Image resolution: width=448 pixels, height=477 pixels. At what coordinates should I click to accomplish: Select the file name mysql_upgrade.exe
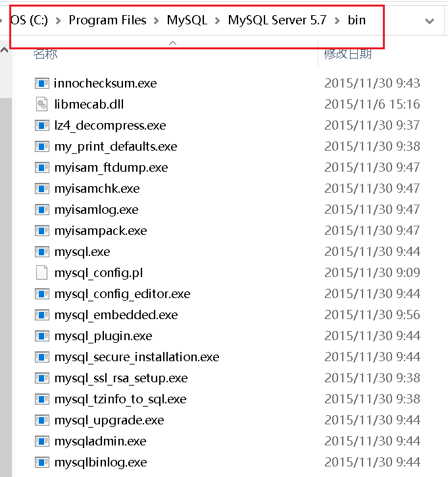(x=109, y=420)
